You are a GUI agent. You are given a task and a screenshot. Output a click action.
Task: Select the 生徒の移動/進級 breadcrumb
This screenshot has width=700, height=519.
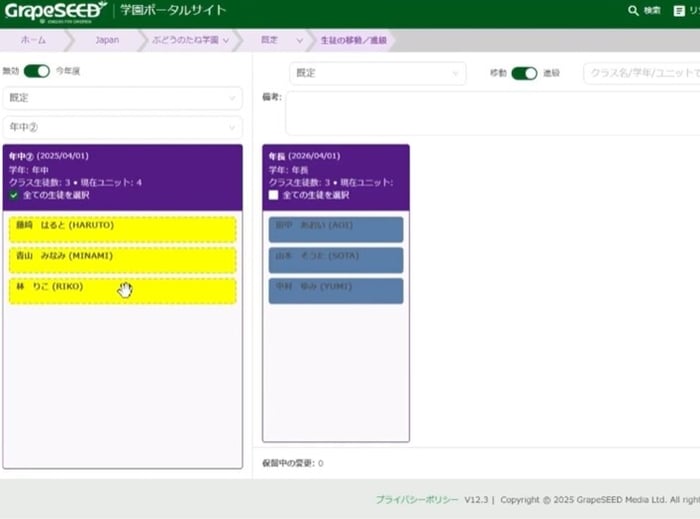[354, 40]
